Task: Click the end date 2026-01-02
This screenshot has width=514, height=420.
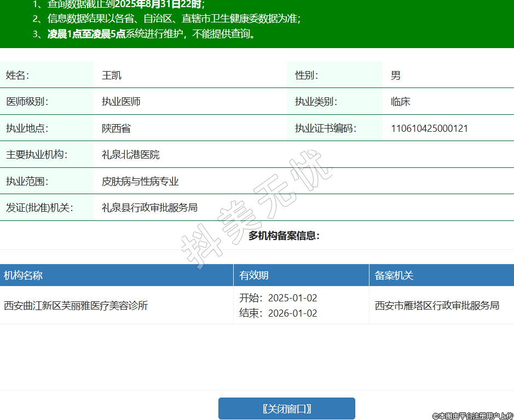Action: (x=292, y=313)
